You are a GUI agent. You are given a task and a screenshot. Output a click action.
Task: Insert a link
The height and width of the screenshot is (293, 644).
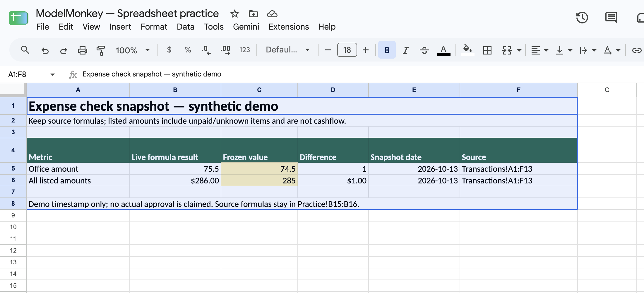pyautogui.click(x=637, y=50)
